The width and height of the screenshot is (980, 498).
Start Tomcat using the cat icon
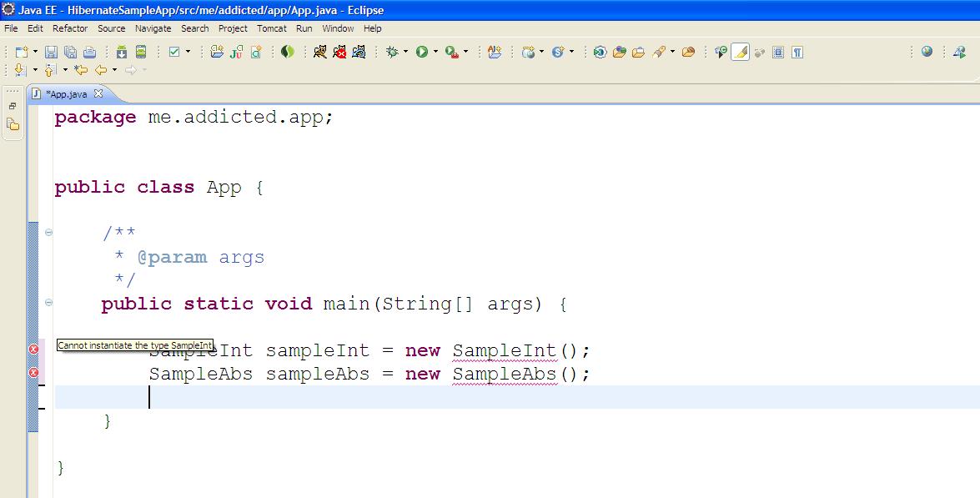320,53
